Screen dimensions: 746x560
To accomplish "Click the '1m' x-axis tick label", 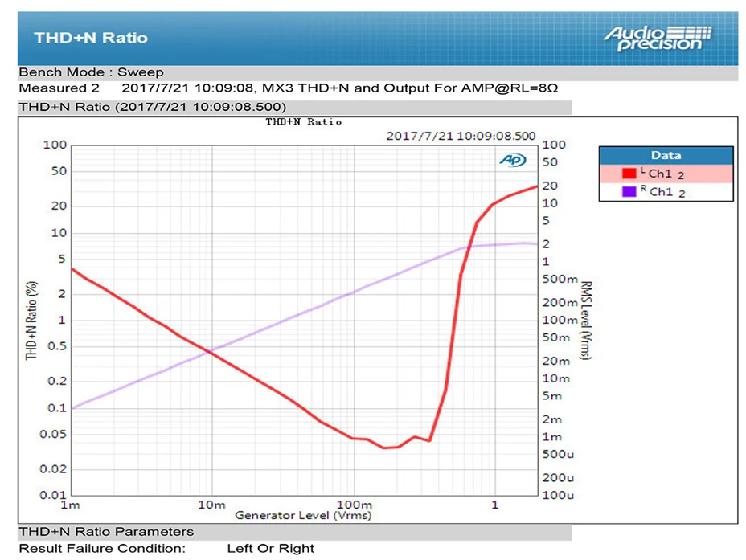I will click(x=71, y=505).
